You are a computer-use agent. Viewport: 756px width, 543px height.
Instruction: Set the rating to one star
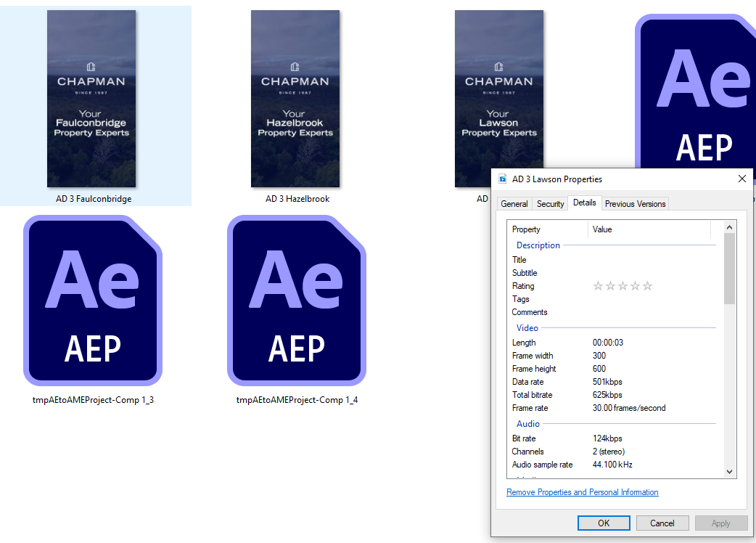(x=598, y=286)
